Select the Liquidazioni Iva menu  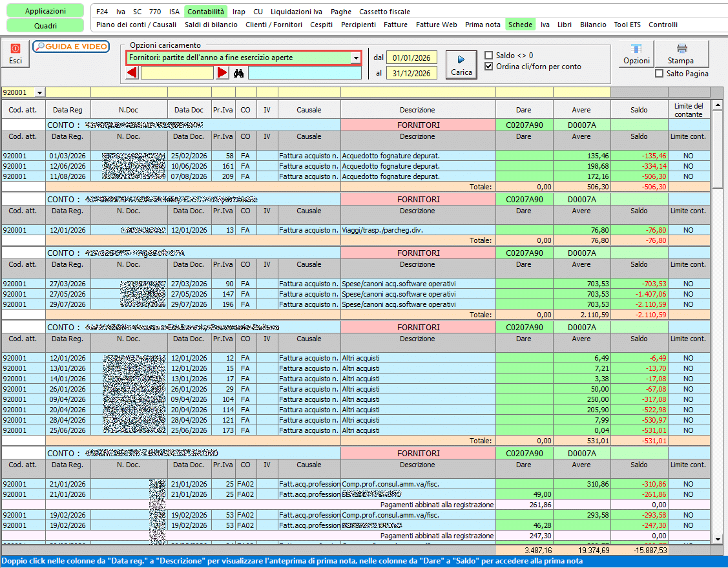tap(296, 12)
